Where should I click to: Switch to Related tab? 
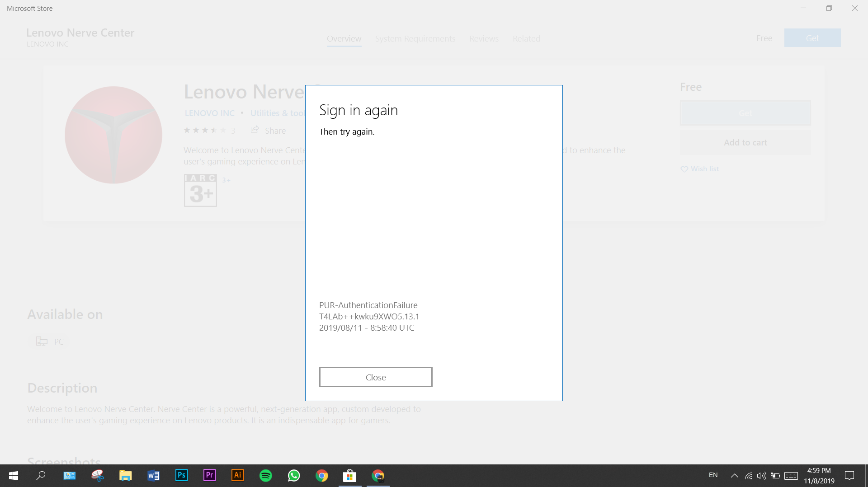[526, 39]
